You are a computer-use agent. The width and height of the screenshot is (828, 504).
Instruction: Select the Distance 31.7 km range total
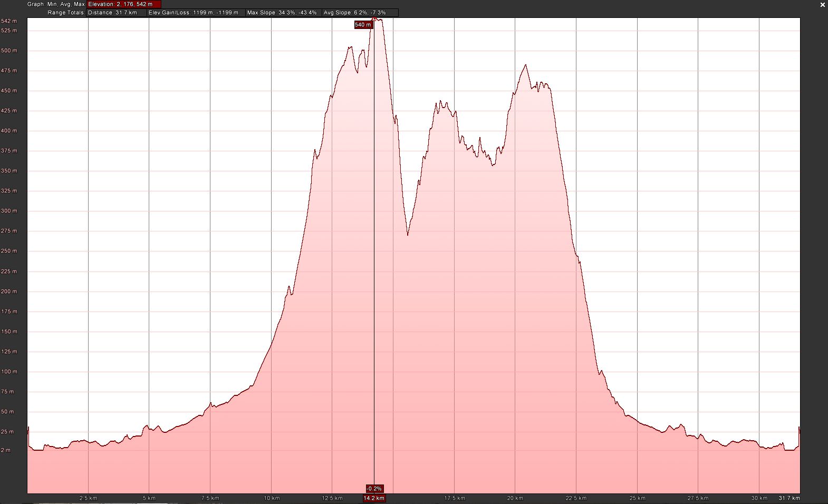[x=116, y=13]
